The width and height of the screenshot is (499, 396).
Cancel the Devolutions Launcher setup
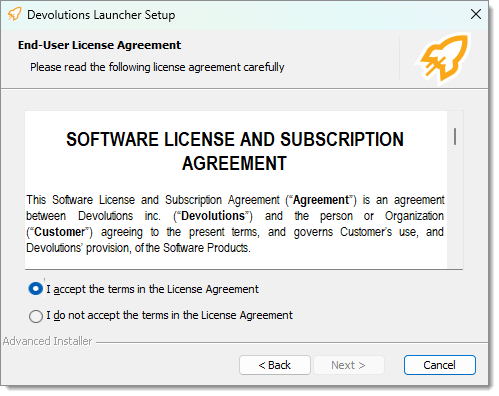tap(440, 365)
